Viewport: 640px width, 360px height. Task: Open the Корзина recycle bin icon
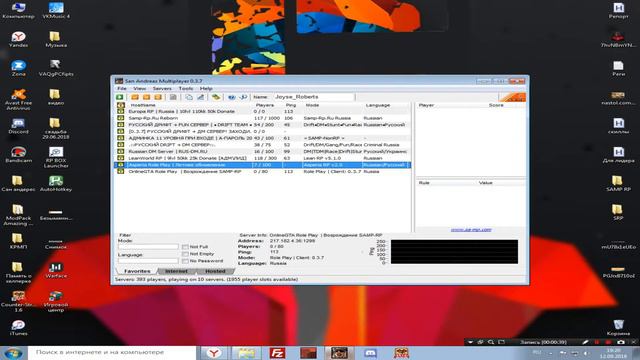618,328
